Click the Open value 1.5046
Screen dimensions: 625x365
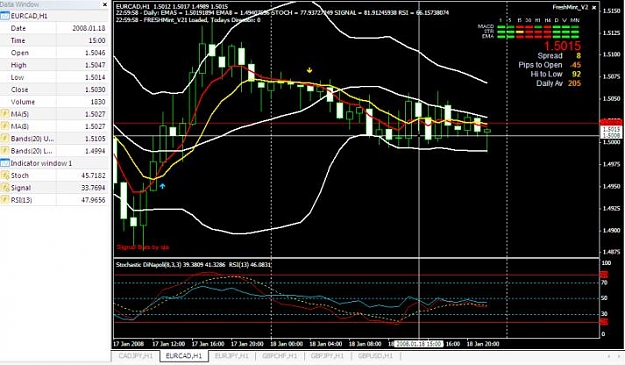coord(95,53)
